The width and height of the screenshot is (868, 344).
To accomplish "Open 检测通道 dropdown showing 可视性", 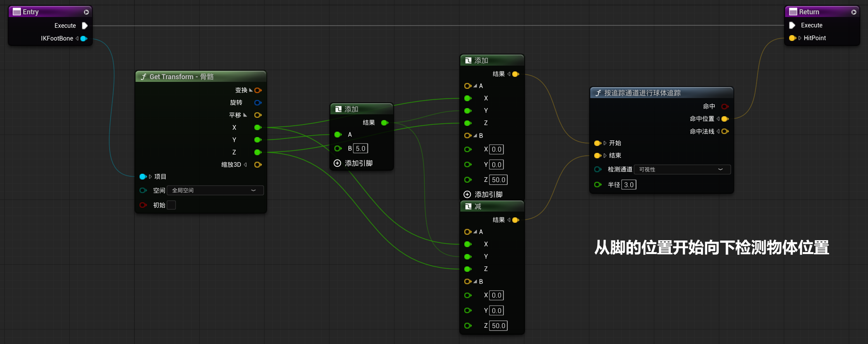I will point(682,169).
